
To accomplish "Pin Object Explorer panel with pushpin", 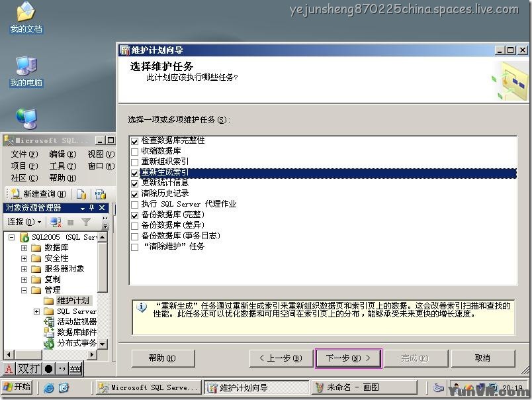I will (91, 208).
